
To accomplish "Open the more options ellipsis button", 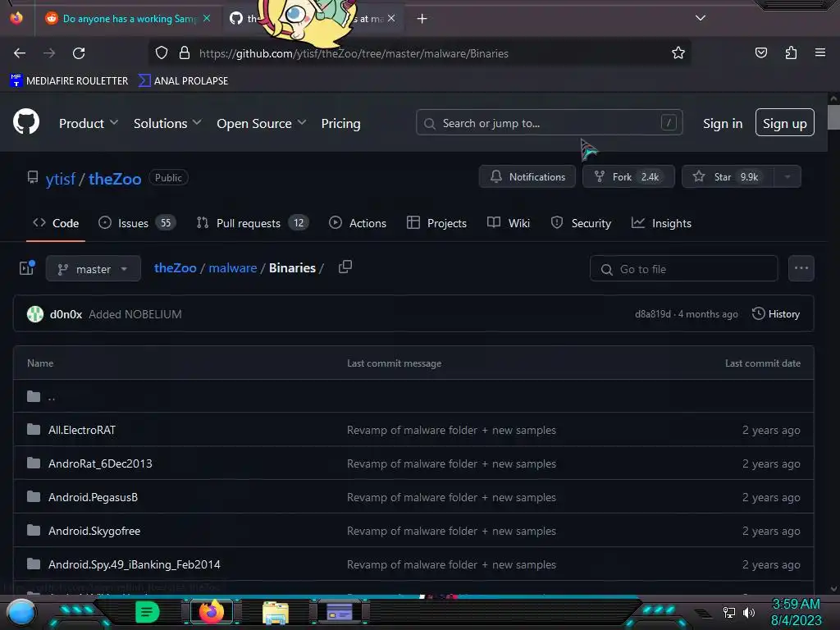I will 801,268.
